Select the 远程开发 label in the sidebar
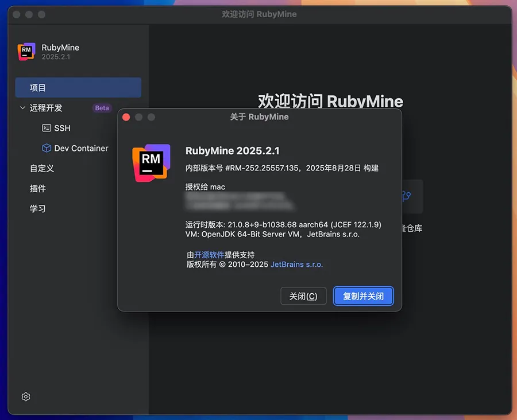Image resolution: width=517 pixels, height=420 pixels. click(46, 108)
